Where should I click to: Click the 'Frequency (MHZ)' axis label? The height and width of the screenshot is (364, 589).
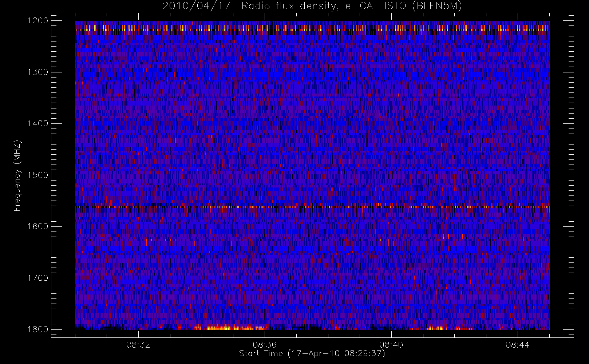(x=17, y=176)
